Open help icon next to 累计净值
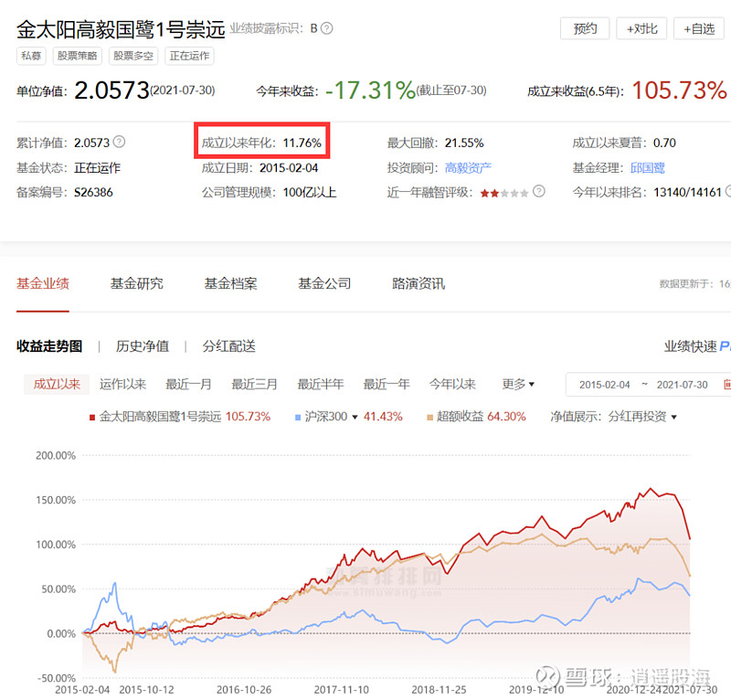This screenshot has width=731, height=700. (120, 142)
